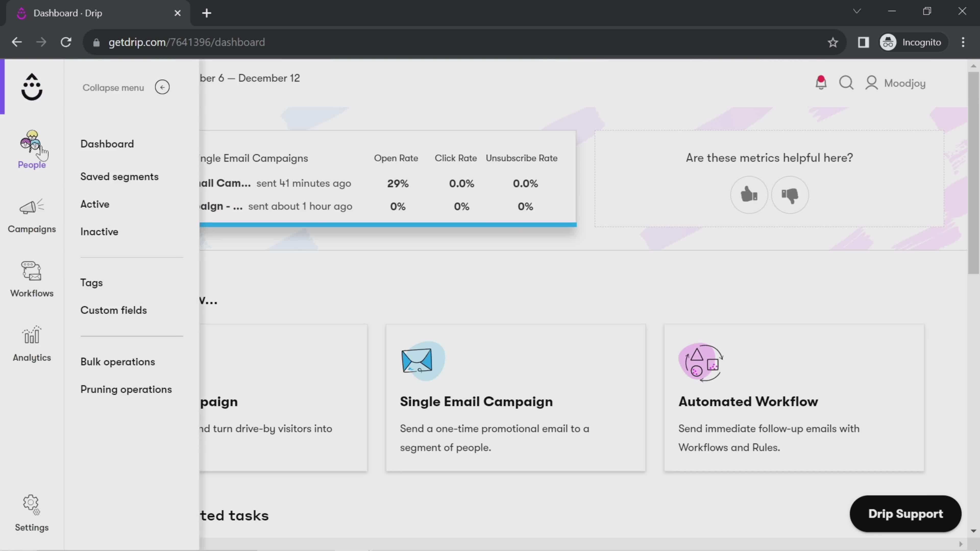Toggle the Active people filter

tap(95, 204)
